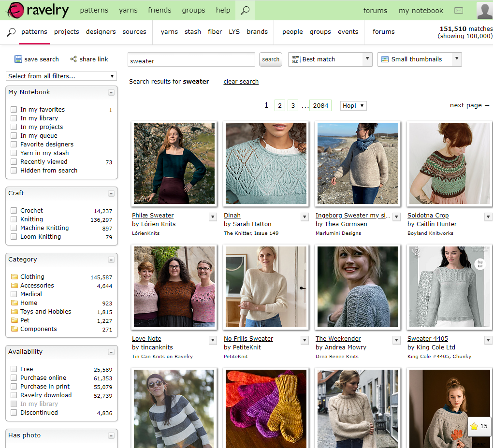Check the In my queue filter
493x448 pixels.
click(14, 135)
